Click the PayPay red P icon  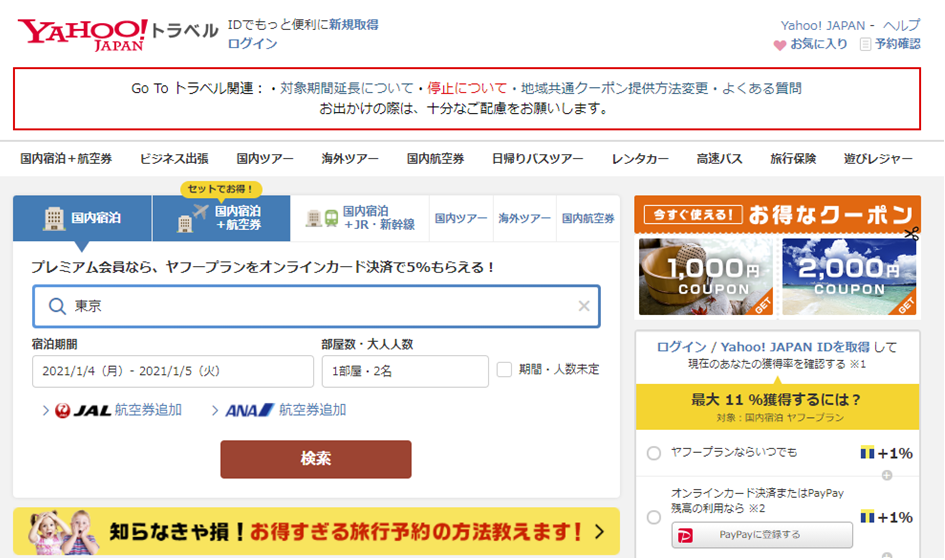click(685, 535)
